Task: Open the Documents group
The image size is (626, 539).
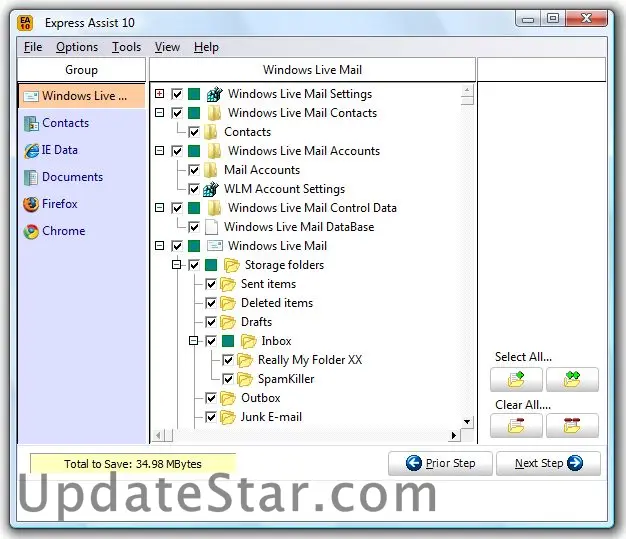Action: (63, 177)
